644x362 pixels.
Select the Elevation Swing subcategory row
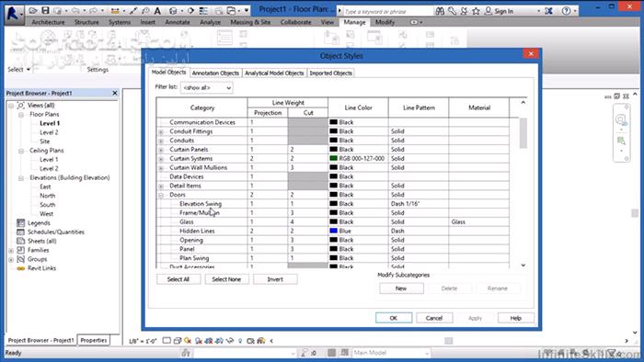pyautogui.click(x=332, y=204)
